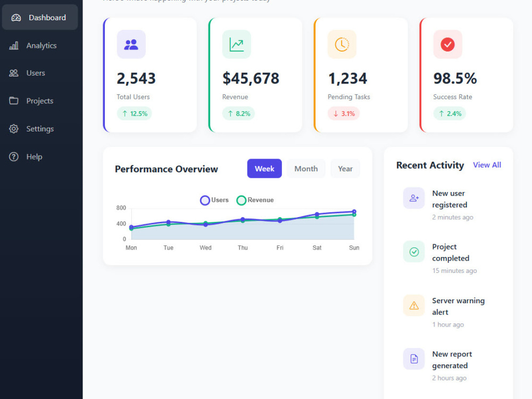Image resolution: width=532 pixels, height=399 pixels.
Task: Open the Project completed activity
Action: tap(448, 258)
